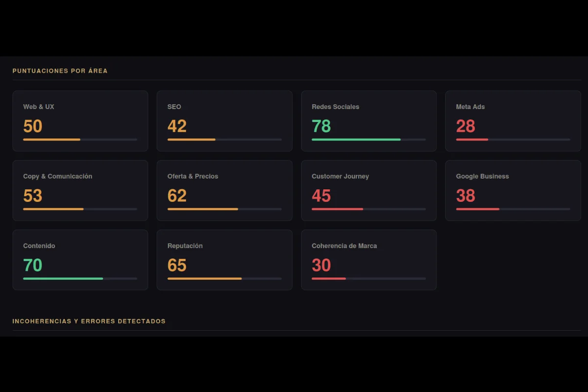
Task: Click the Web & UX card label
Action: (x=39, y=107)
